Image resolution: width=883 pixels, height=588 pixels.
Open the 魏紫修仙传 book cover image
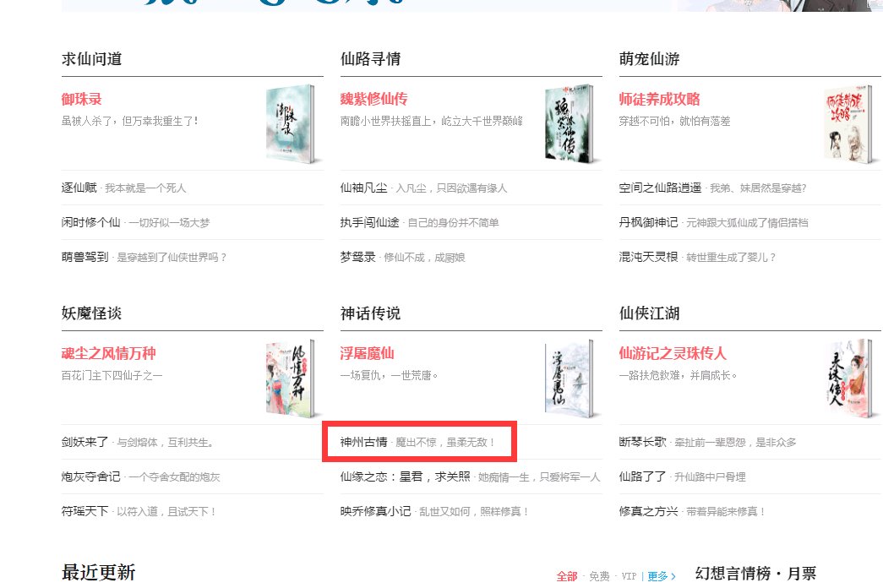pos(569,124)
